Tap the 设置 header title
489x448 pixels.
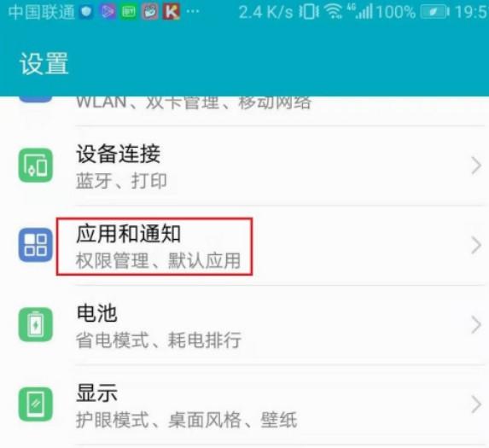[x=44, y=64]
